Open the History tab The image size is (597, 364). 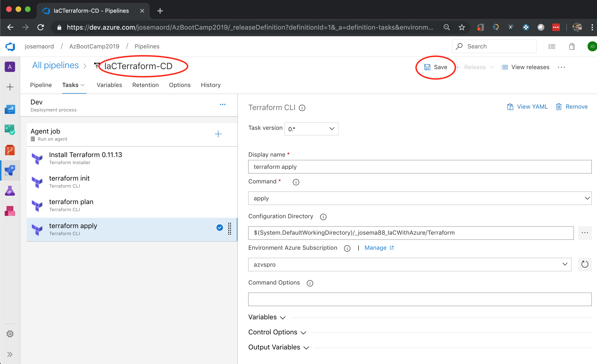210,85
